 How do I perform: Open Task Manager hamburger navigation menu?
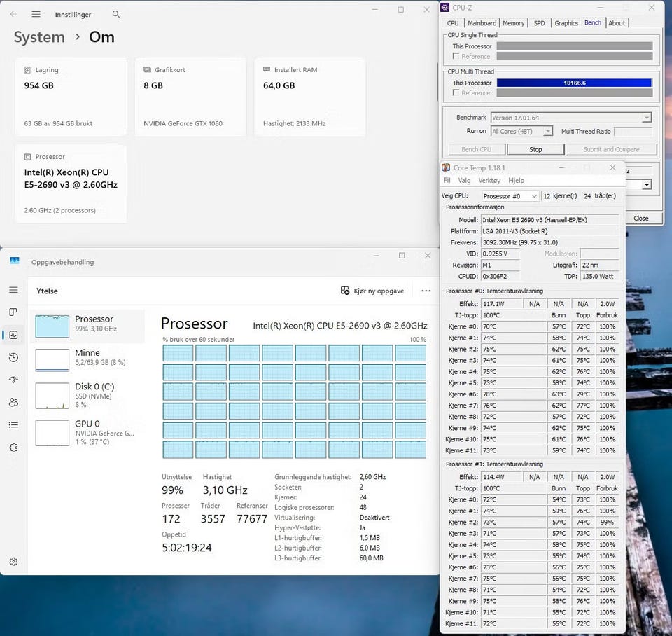14,290
